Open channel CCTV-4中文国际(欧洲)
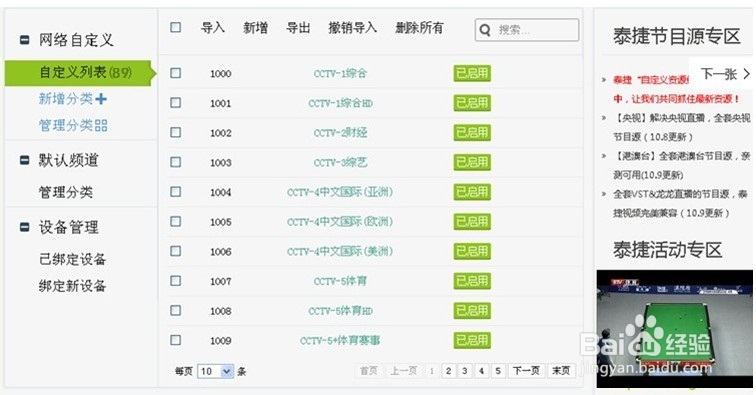This screenshot has height=395, width=756. [340, 222]
